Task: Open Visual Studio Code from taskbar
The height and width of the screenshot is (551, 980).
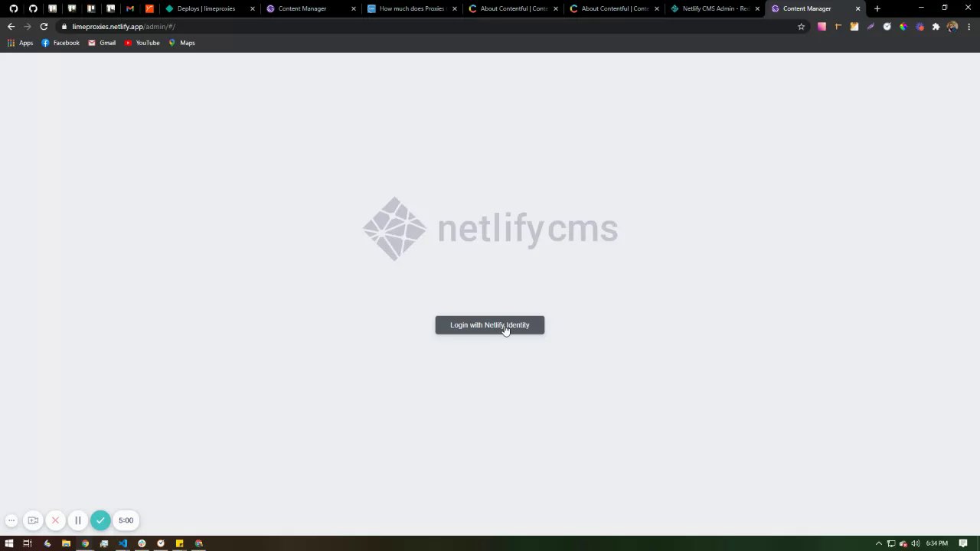Action: point(122,543)
